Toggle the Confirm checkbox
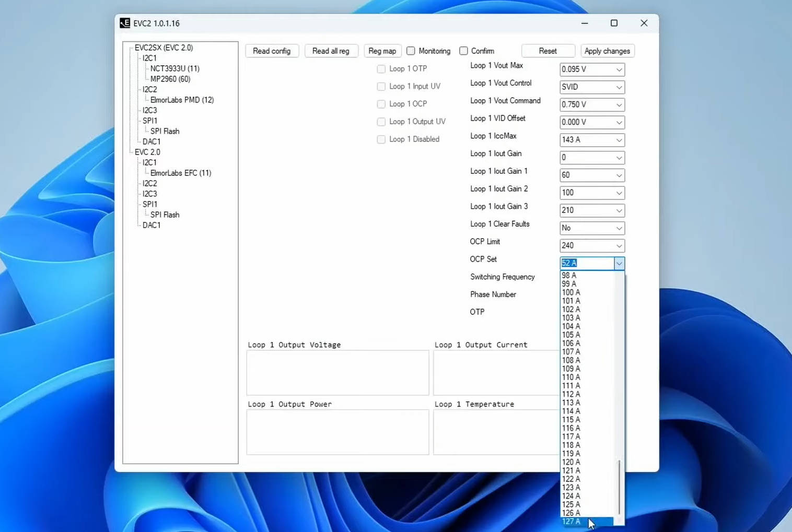Screen dimensions: 792x532 click(463, 51)
